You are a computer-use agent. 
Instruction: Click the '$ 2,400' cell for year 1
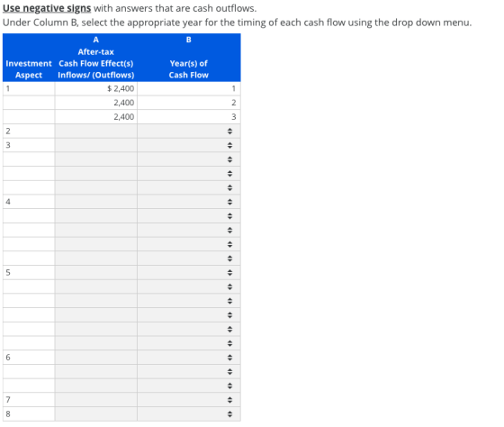click(x=96, y=88)
